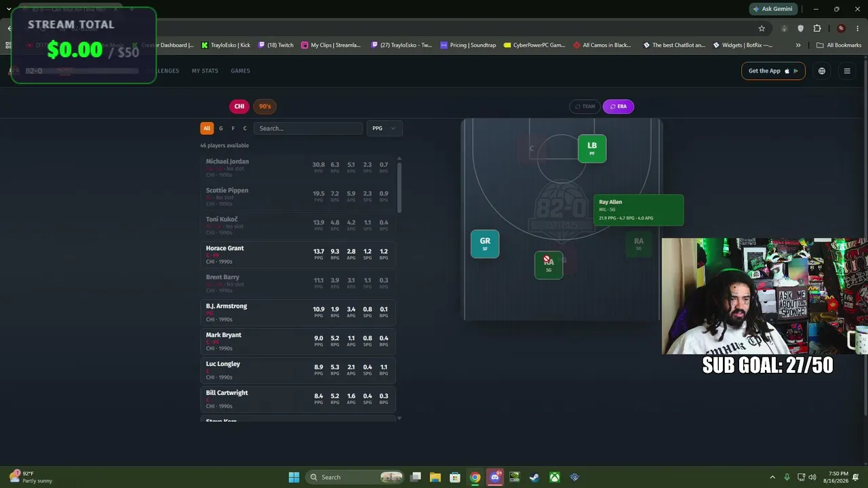The height and width of the screenshot is (488, 868).
Task: Open the My Clips | Streamla... bookmark
Action: 331,45
